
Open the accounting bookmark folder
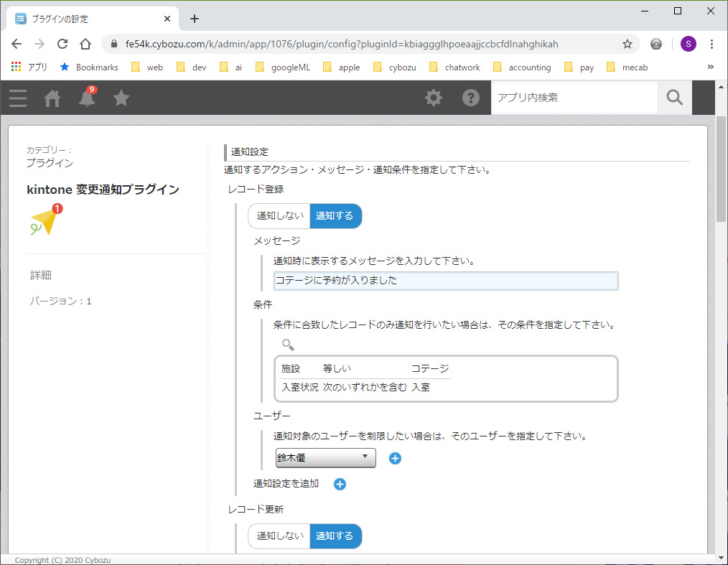tap(522, 67)
